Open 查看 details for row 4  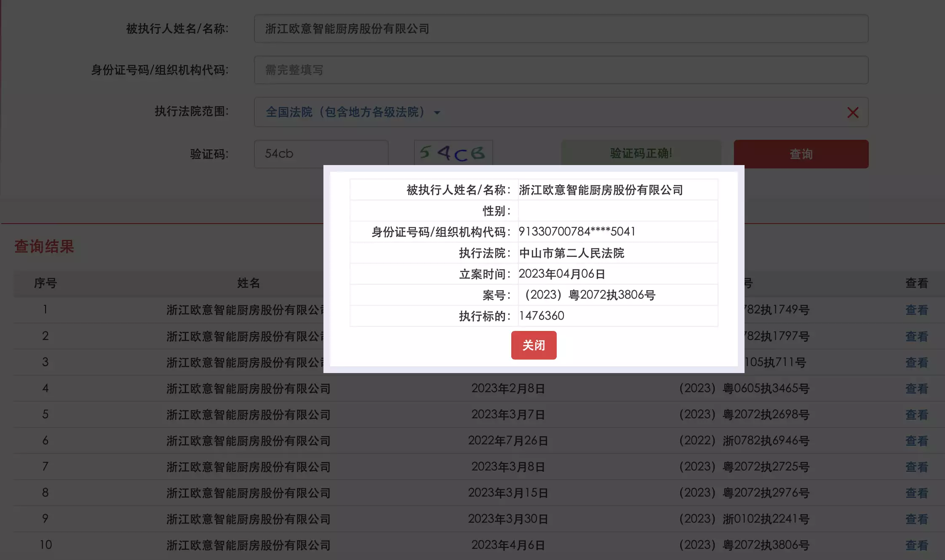click(916, 388)
